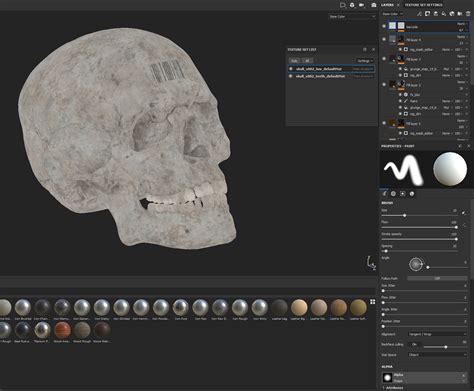This screenshot has width=474, height=391.
Task: Open blend mode dropdown of top barcode layer
Action: point(462,24)
